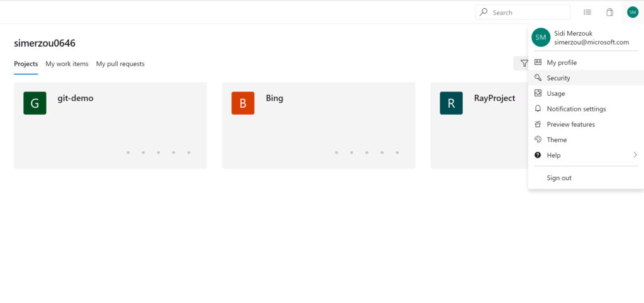The image size is (644, 303).
Task: Select Usage in the user menu
Action: [x=556, y=93]
